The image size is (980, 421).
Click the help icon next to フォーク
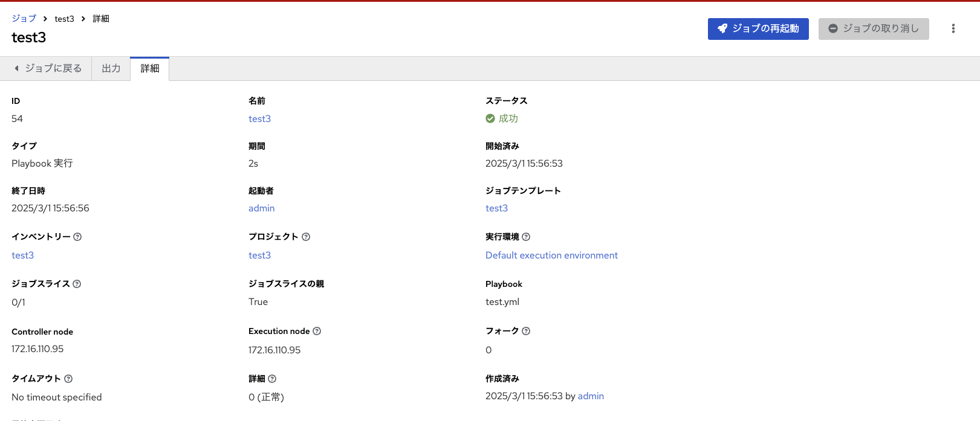coord(526,331)
